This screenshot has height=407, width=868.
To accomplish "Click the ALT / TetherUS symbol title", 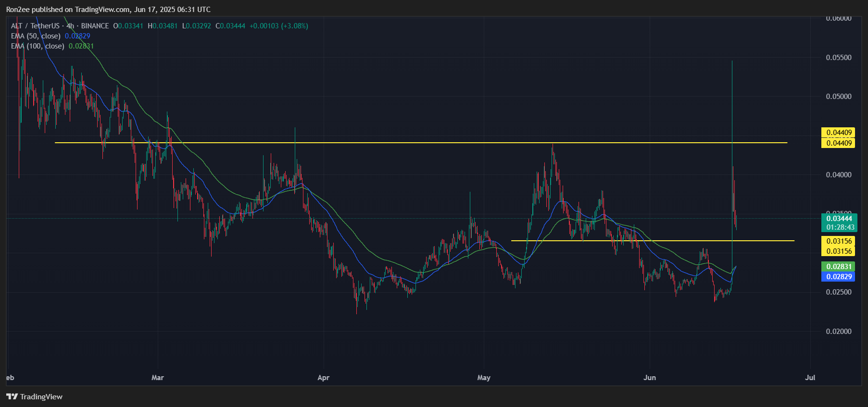I will tap(35, 26).
